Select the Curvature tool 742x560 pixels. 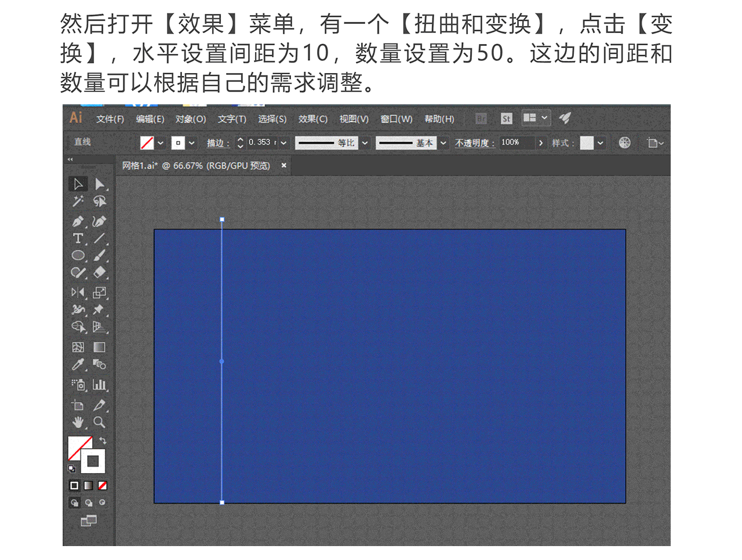click(x=100, y=221)
